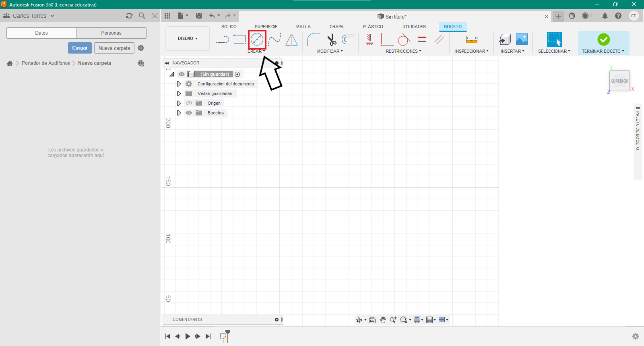Viewport: 644px width, 346px height.
Task: Undo the last action
Action: point(212,16)
